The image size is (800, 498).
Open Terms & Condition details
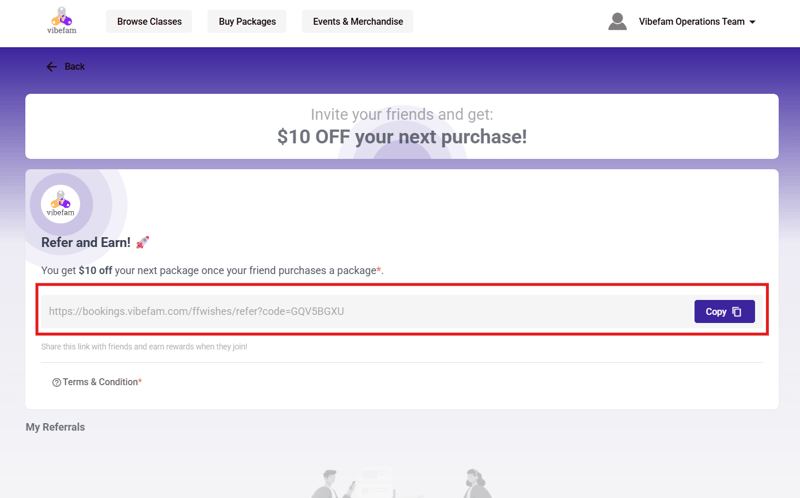[102, 382]
